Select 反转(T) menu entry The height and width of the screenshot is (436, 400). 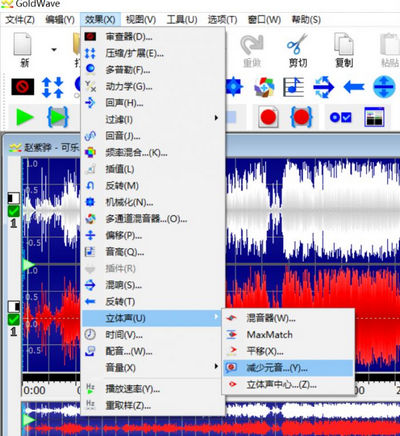tap(153, 302)
